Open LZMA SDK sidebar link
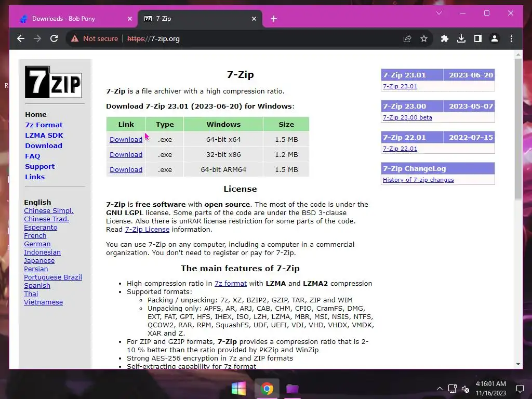Viewport: 532px width, 399px height. click(44, 136)
